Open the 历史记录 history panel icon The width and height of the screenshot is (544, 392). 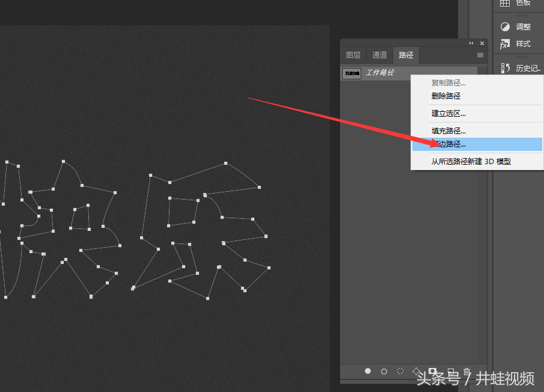pos(505,68)
